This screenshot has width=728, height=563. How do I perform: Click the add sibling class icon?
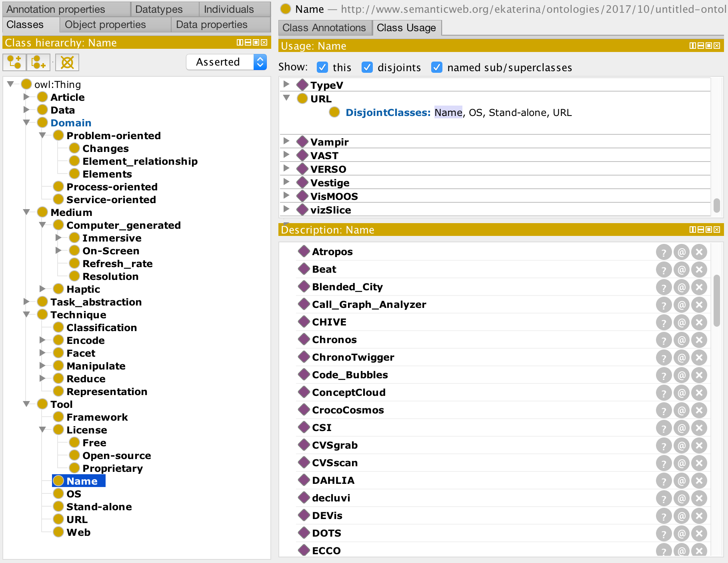[38, 62]
